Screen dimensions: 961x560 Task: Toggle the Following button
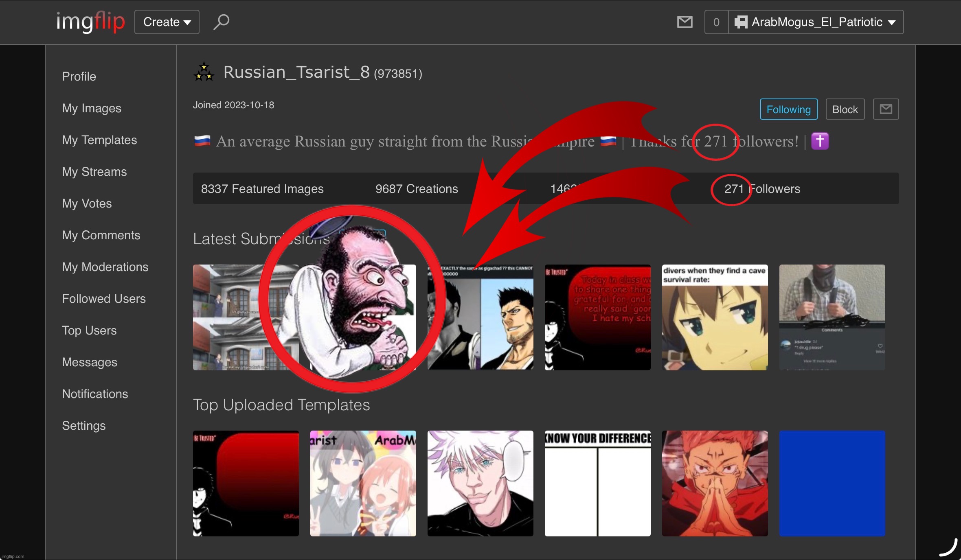788,109
